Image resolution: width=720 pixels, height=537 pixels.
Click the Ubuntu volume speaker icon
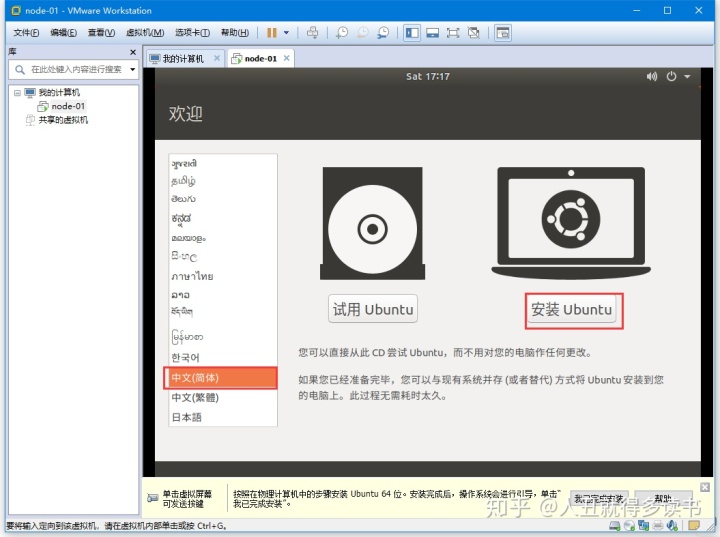tap(652, 76)
